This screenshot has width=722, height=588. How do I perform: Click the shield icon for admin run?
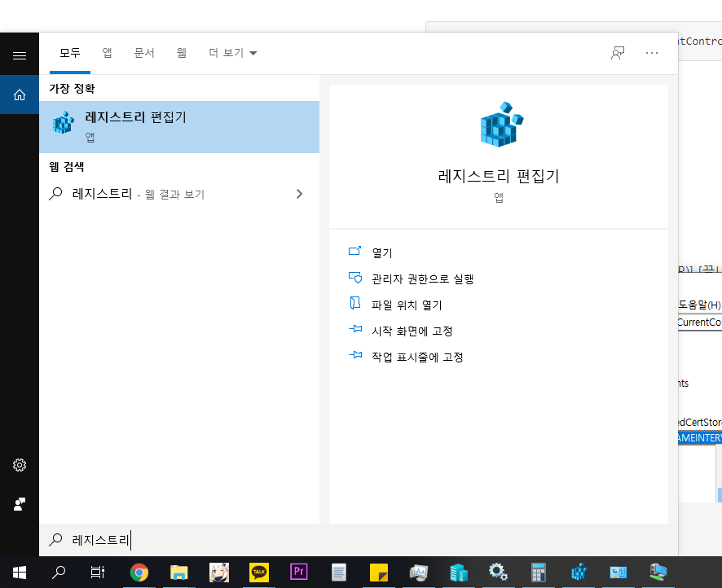pos(355,278)
